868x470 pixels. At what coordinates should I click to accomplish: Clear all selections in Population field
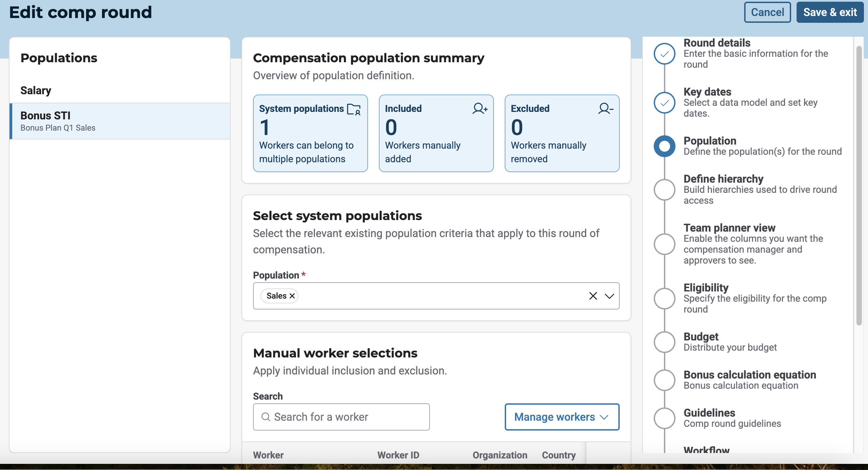coord(593,296)
